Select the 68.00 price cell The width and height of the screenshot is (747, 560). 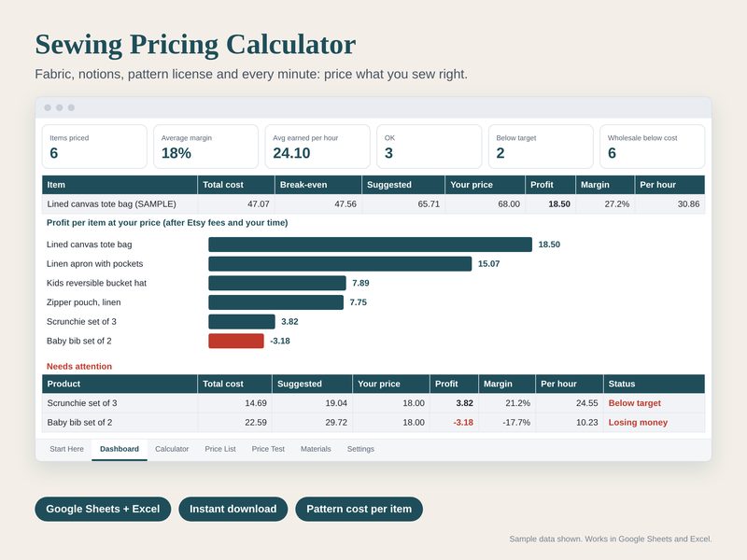(485, 203)
